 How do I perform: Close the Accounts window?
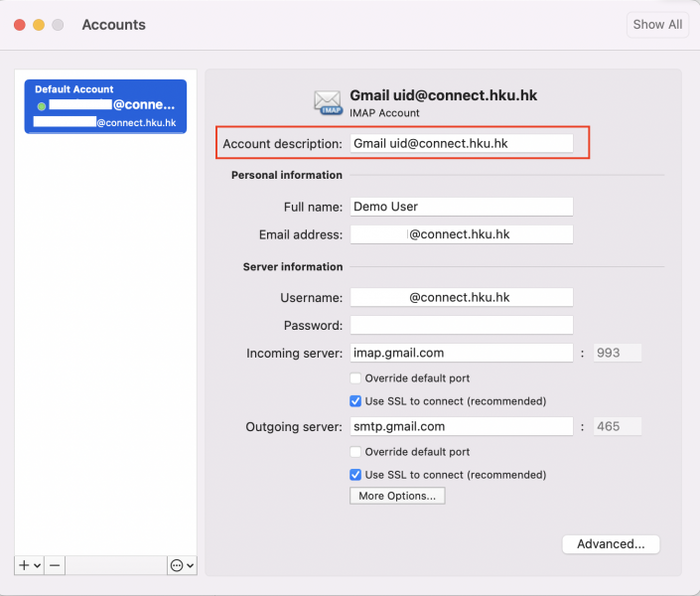(20, 25)
